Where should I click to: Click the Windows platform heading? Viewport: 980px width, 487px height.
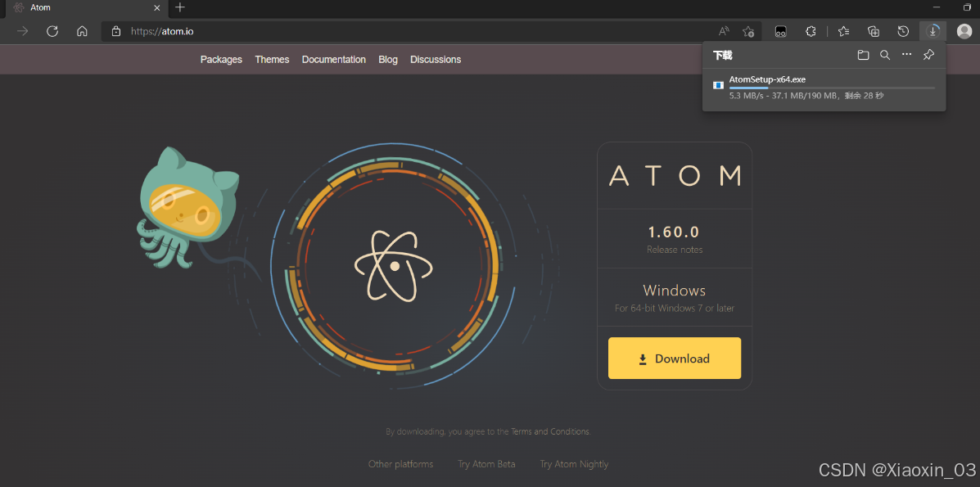(x=675, y=291)
